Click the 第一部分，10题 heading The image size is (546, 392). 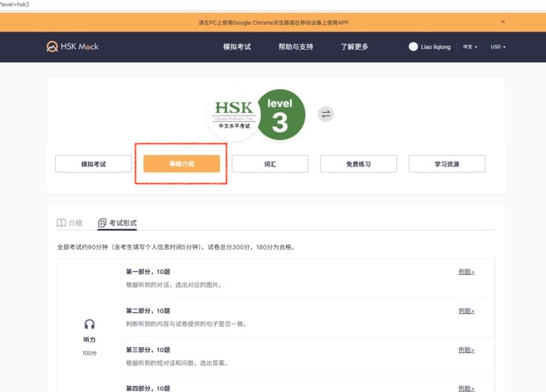pos(148,271)
